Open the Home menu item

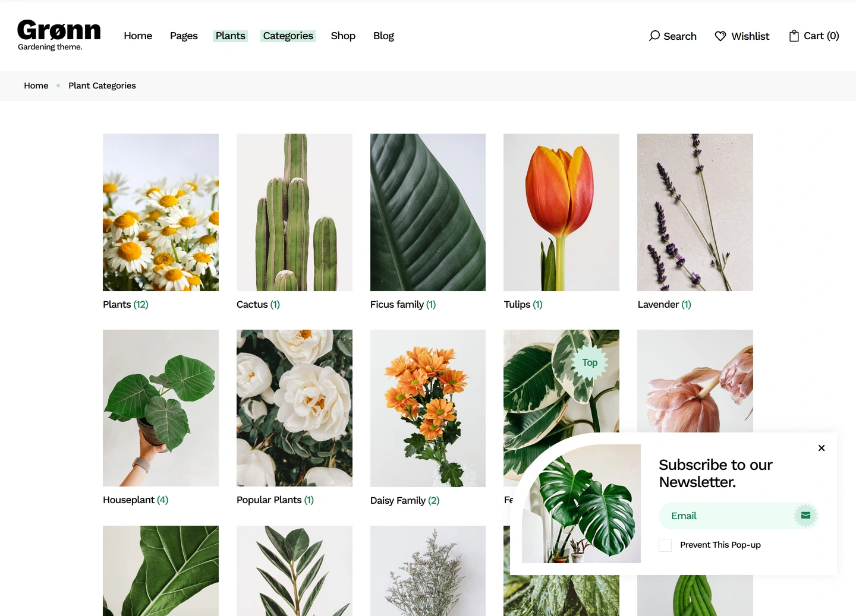click(138, 36)
